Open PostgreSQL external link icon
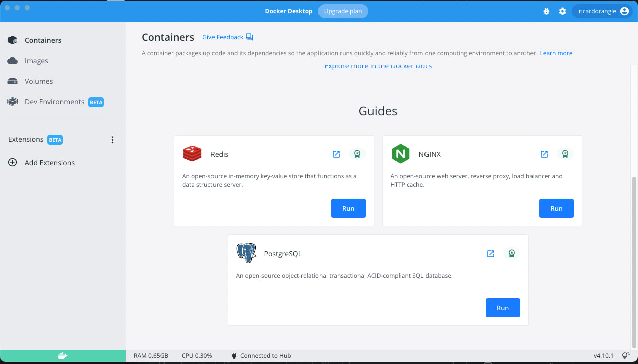Image resolution: width=638 pixels, height=364 pixels. coord(491,254)
